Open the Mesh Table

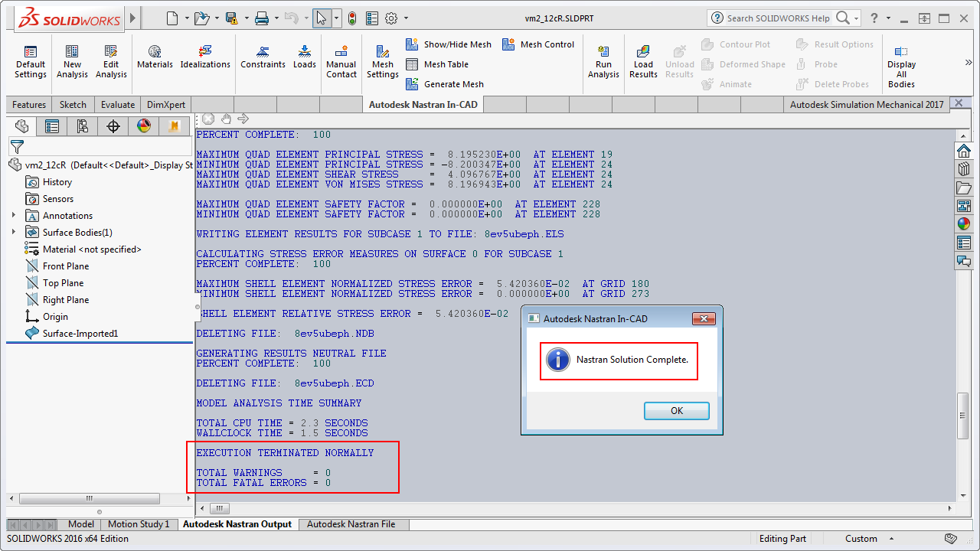pos(437,64)
